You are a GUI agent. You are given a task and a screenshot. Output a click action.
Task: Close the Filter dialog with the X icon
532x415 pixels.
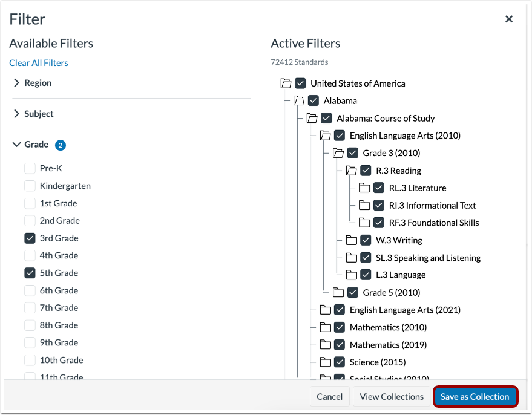tap(509, 19)
